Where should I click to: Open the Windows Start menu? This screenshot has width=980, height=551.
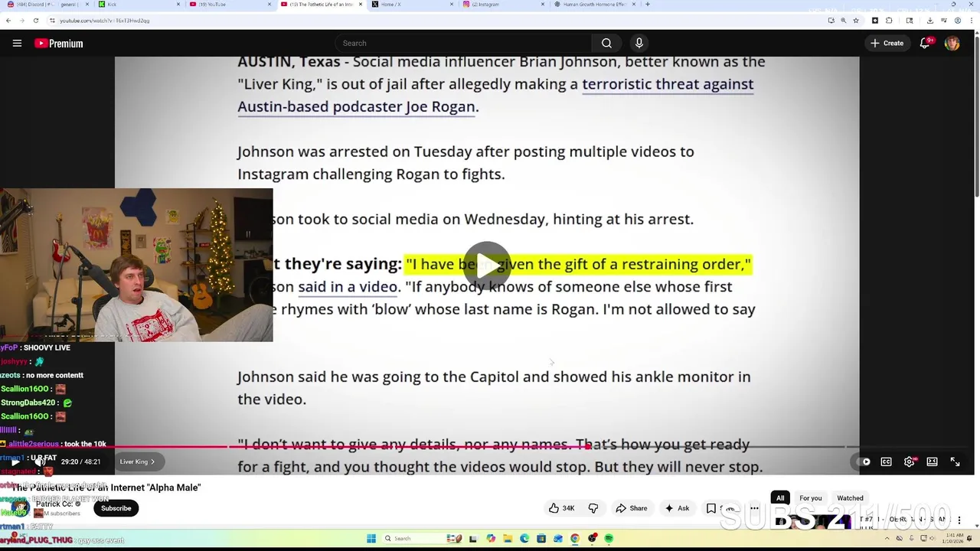click(x=371, y=539)
